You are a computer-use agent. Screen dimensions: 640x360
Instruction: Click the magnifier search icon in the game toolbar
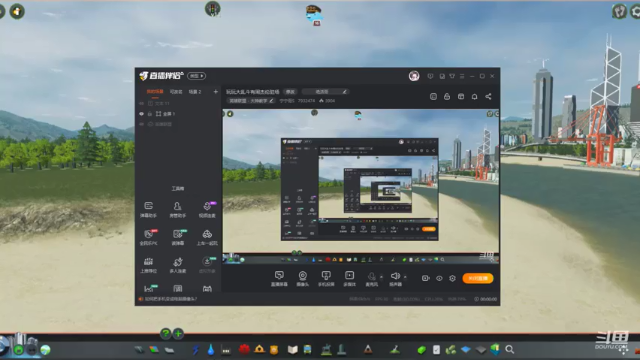point(509,349)
